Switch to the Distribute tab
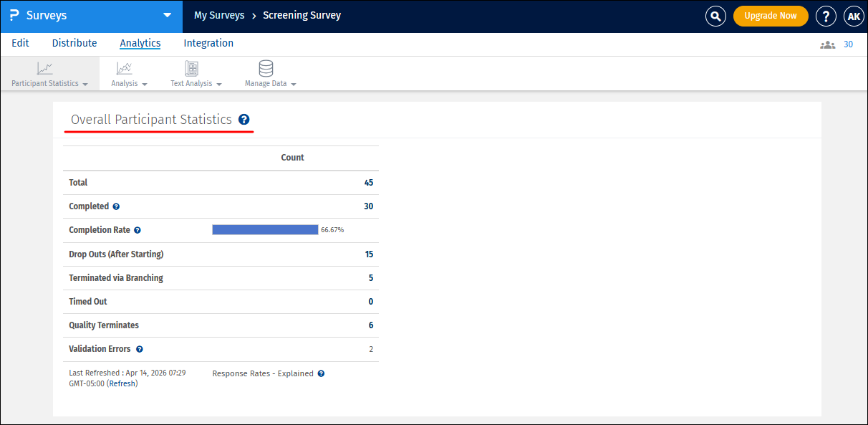The width and height of the screenshot is (868, 425). click(x=74, y=43)
